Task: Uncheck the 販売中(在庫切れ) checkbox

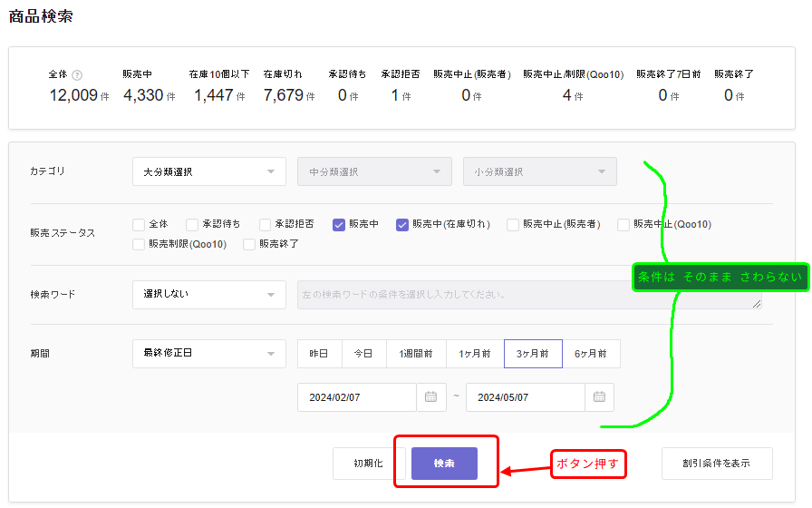Action: point(402,224)
